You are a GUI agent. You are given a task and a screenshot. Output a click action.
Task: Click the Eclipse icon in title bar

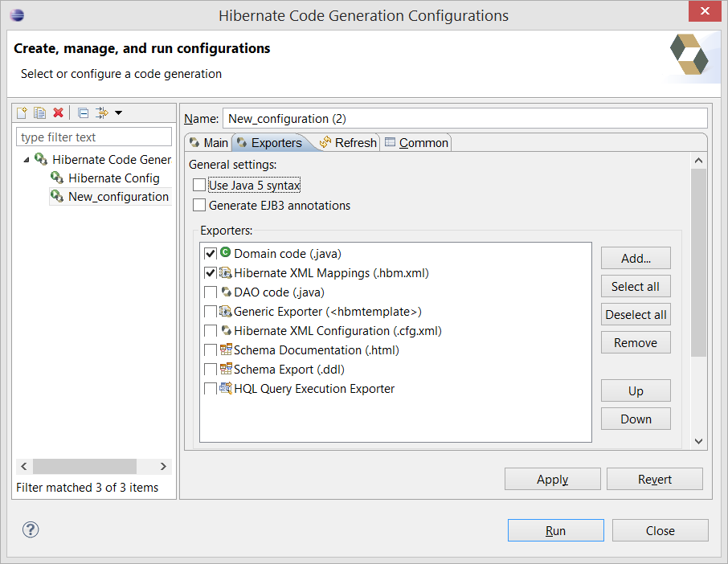[x=17, y=15]
